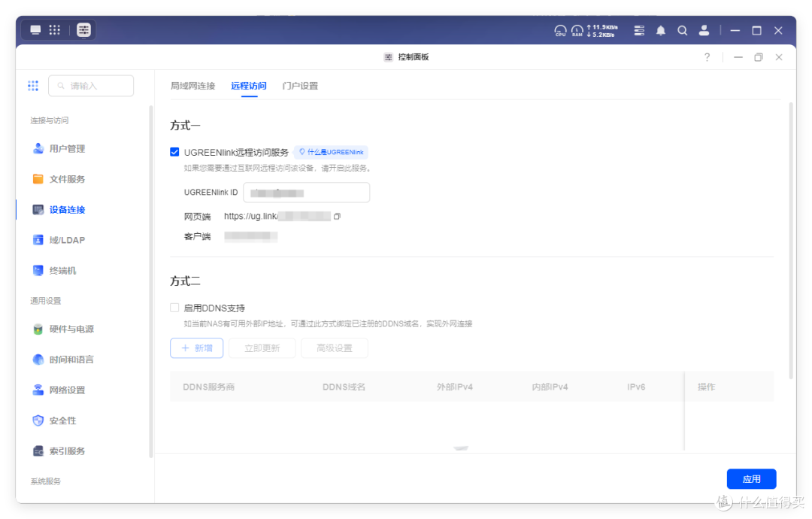Viewport: 812px width, 519px height.
Task: Open notifications bell
Action: click(x=661, y=31)
